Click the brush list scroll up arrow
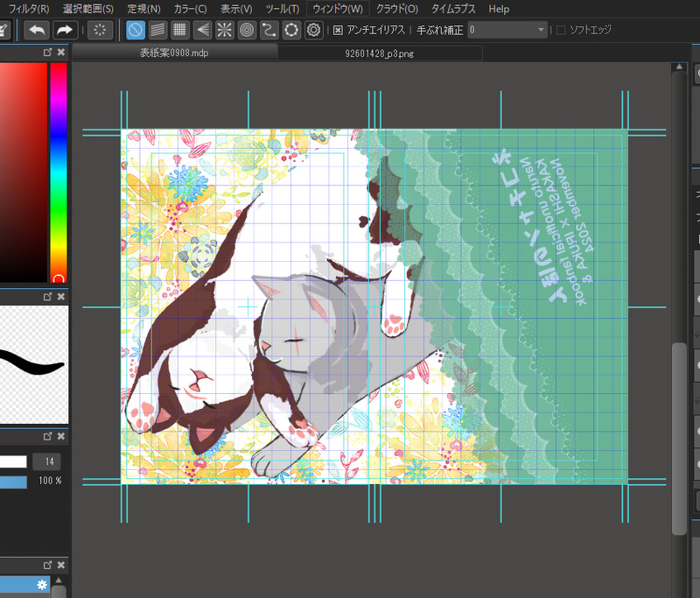The height and width of the screenshot is (598, 700). tap(59, 580)
